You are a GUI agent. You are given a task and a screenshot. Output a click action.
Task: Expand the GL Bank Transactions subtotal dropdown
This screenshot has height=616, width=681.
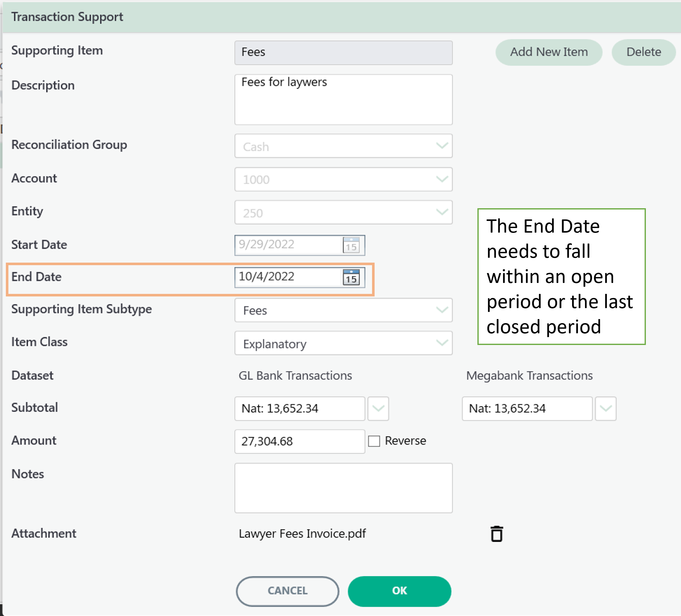378,409
